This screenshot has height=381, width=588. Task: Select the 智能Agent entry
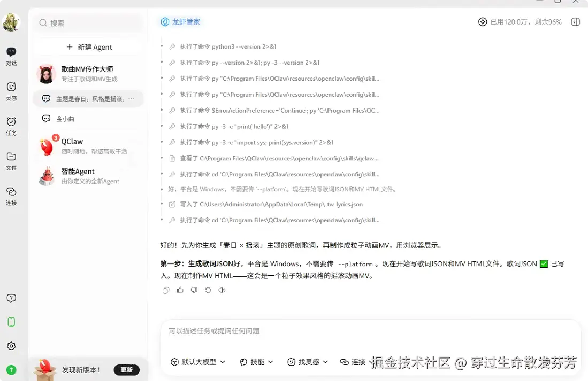coord(88,176)
